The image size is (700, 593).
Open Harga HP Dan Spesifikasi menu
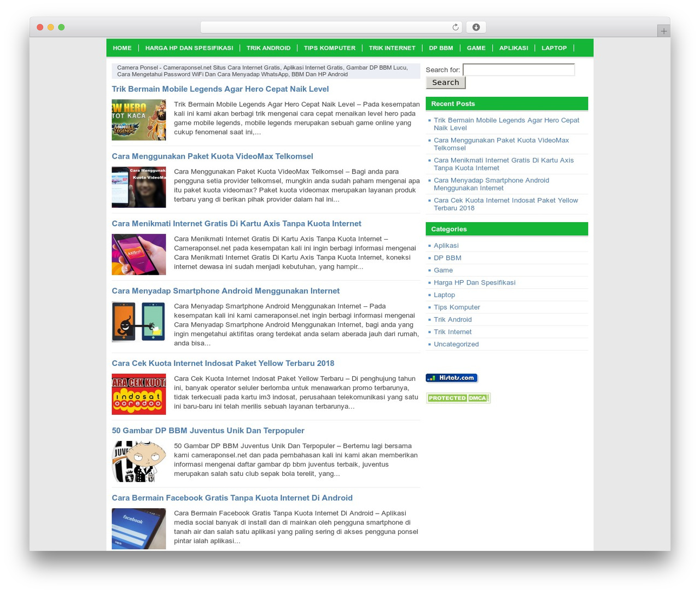coord(189,48)
